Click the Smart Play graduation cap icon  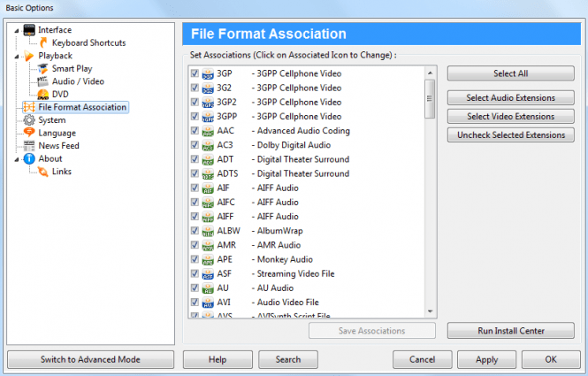point(43,69)
